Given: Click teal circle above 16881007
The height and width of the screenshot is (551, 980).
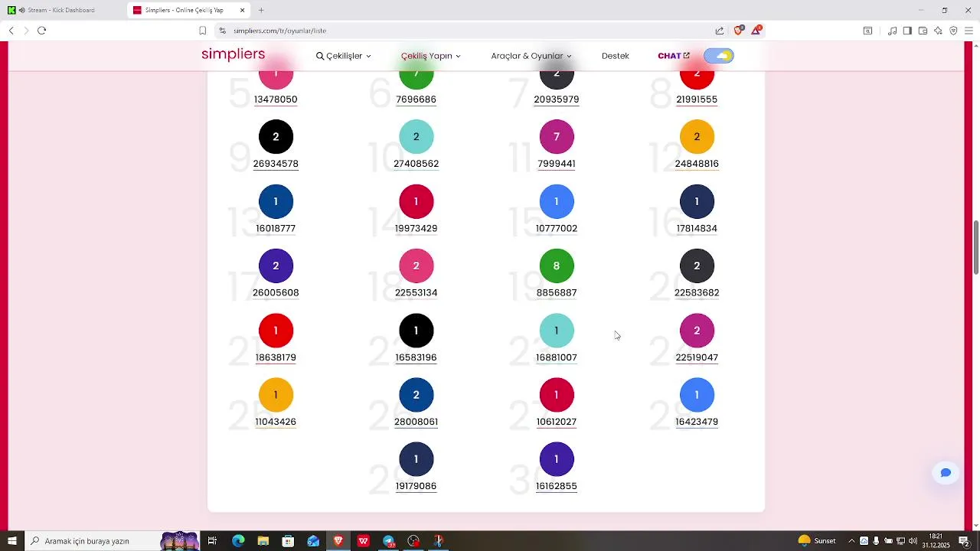Looking at the screenshot, I should tap(557, 331).
